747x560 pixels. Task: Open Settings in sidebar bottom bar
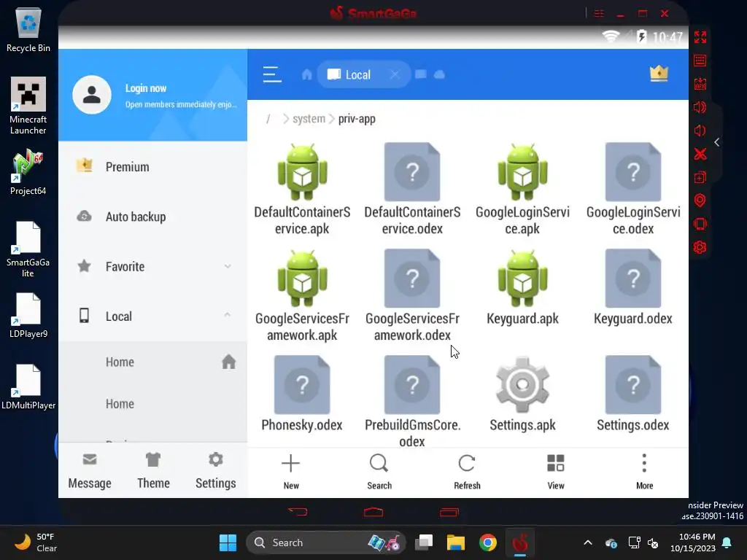pyautogui.click(x=215, y=470)
